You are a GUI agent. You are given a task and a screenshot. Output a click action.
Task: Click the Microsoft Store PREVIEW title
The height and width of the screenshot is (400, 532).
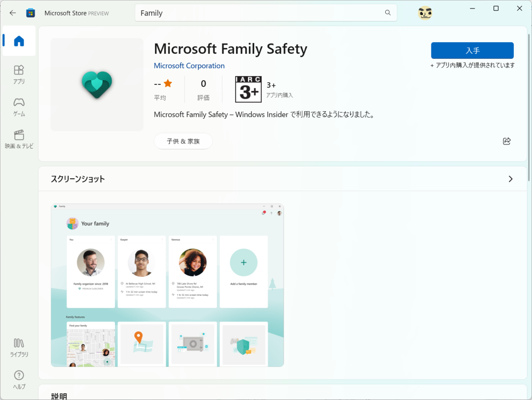tap(77, 13)
